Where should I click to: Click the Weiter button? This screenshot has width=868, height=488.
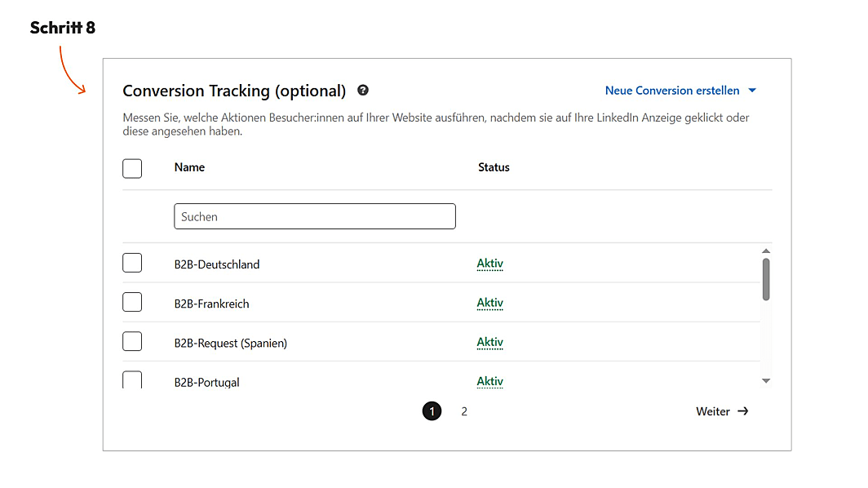pyautogui.click(x=713, y=411)
